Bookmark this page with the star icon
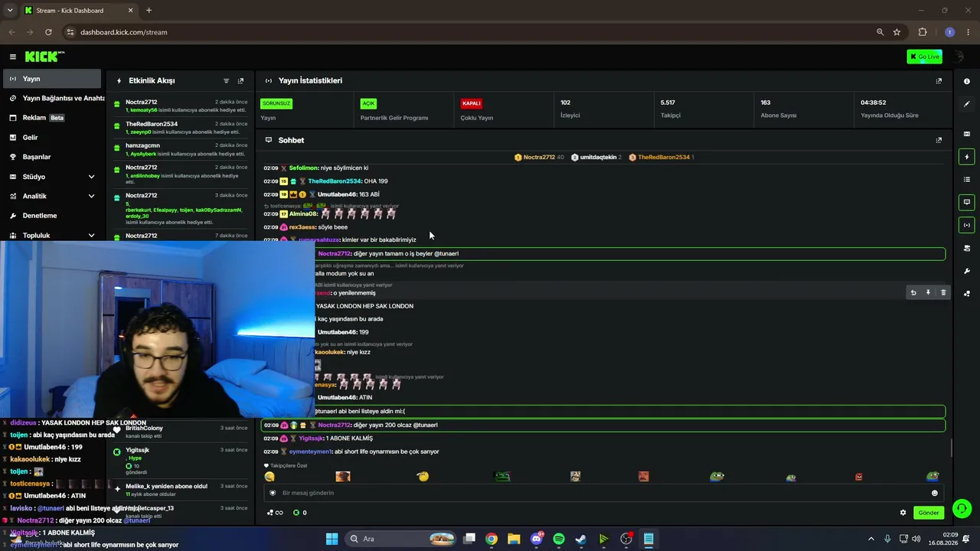 coord(897,32)
